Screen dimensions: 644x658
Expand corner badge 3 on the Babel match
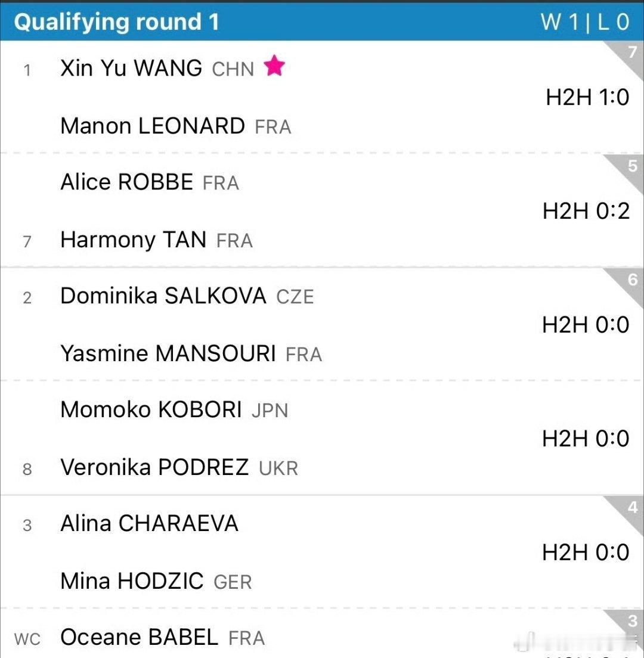[633, 620]
